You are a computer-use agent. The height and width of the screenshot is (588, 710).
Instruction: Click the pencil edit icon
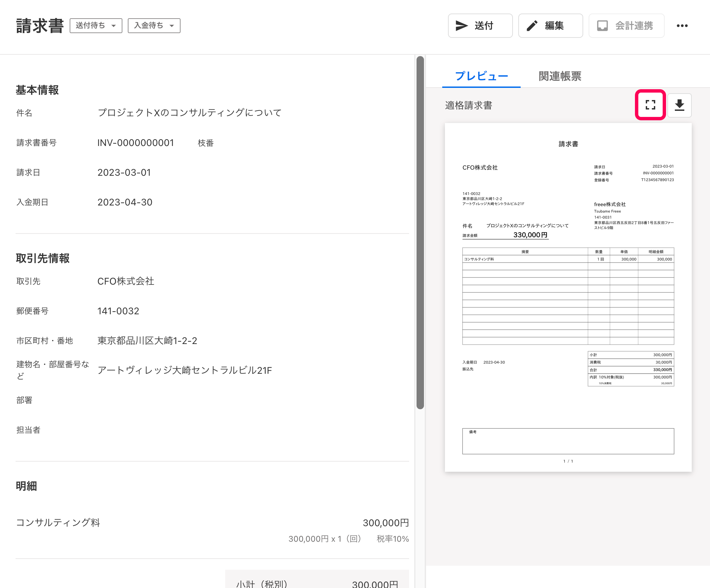(532, 26)
